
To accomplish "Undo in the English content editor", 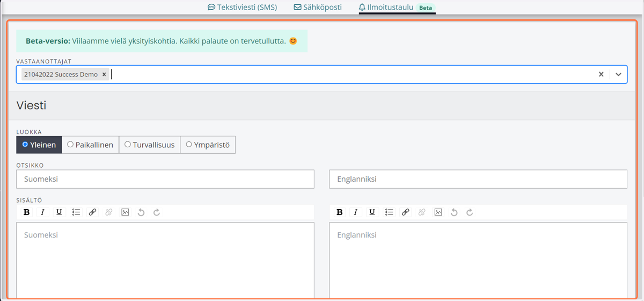I will point(454,212).
